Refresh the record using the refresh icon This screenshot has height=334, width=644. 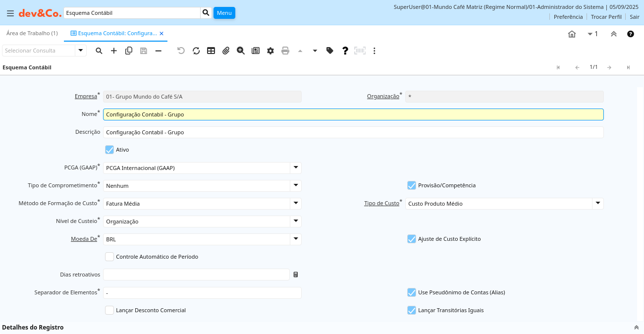196,51
